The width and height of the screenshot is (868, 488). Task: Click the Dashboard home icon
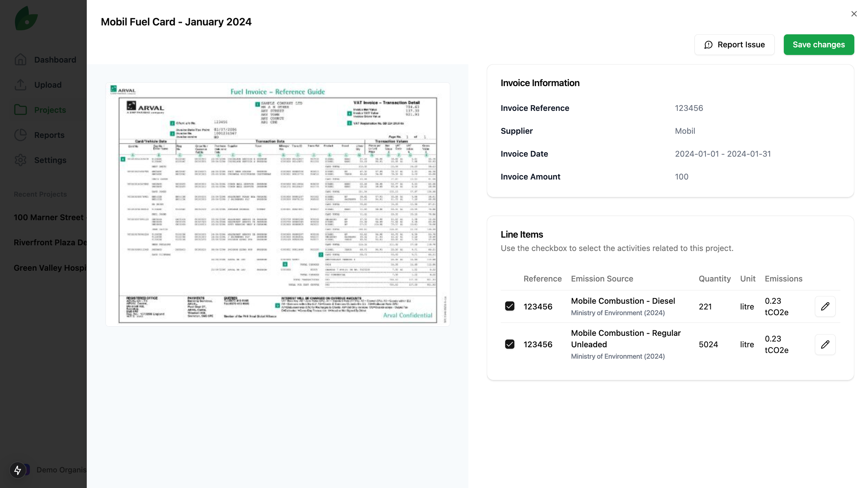(x=21, y=60)
